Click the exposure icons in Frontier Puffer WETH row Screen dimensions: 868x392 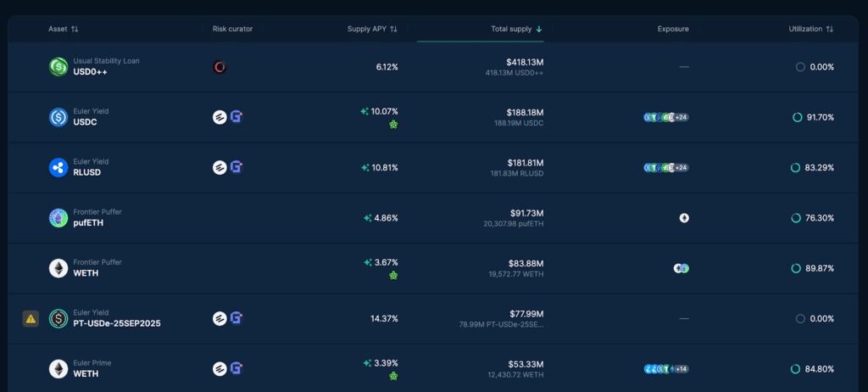click(682, 268)
